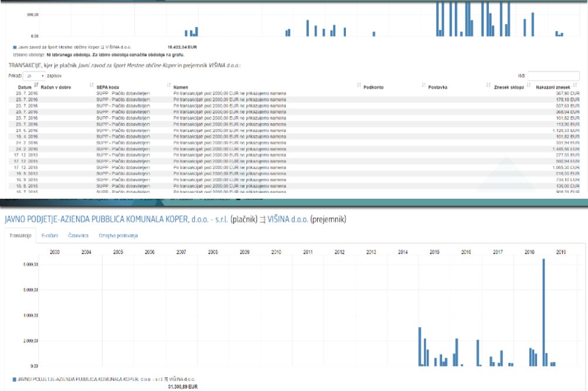This screenshot has height=391, width=588.
Task: Click the Datum column header
Action: (25, 87)
